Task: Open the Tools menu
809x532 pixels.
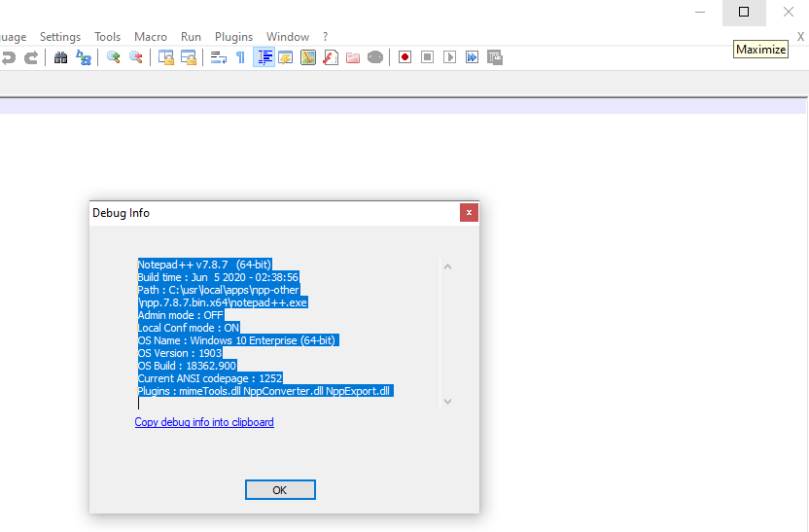Action: pos(107,37)
